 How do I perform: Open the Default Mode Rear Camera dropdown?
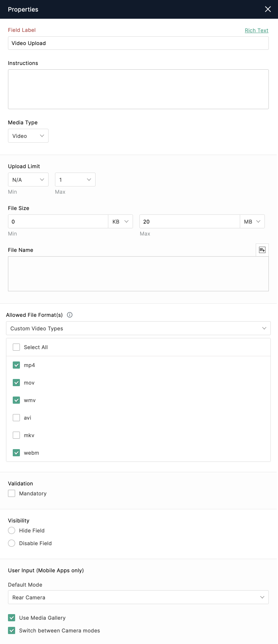pyautogui.click(x=138, y=597)
